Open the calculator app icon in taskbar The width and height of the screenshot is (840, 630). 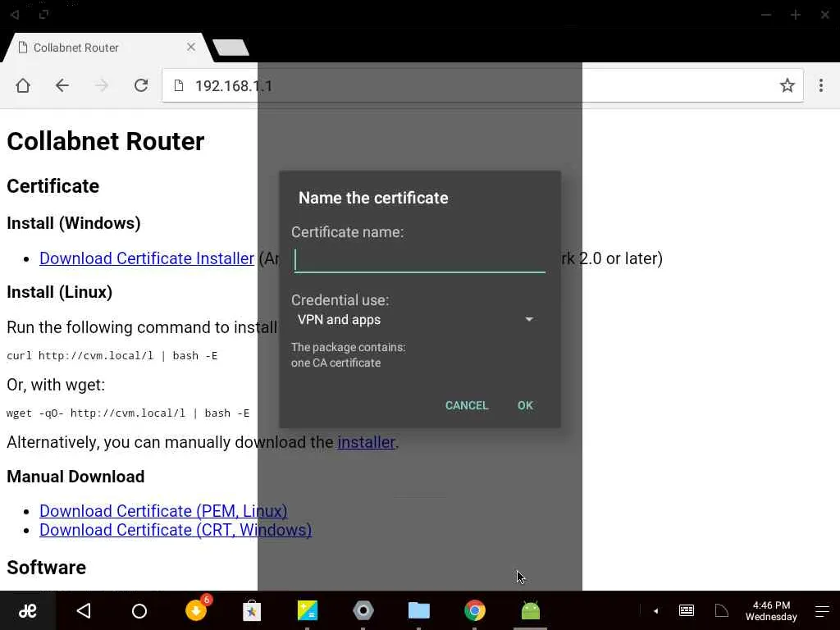coord(308,610)
